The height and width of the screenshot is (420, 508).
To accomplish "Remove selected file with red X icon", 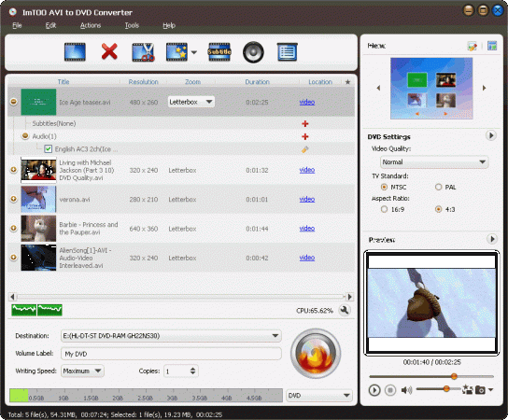I will pos(109,52).
